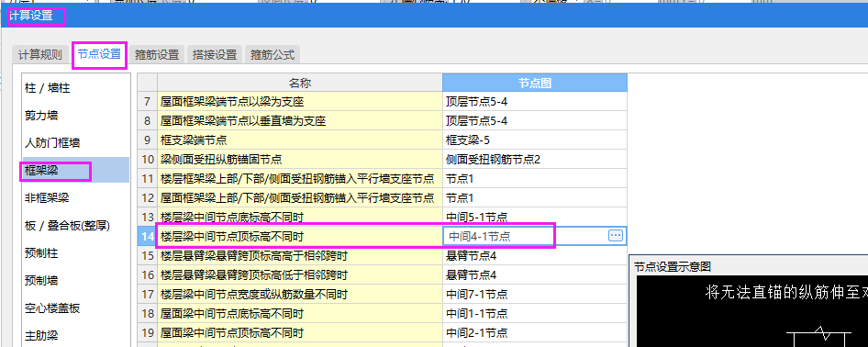Select row 楼层梁中间节点底标高不同时

300,217
